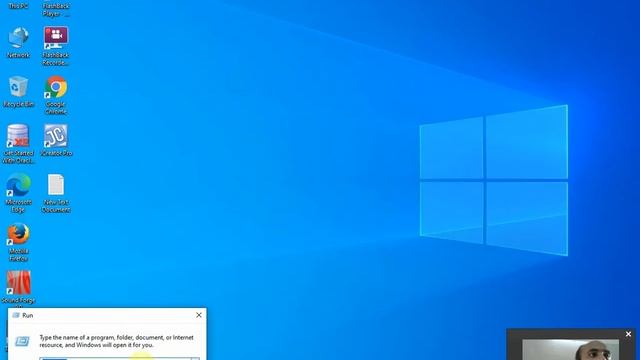
Task: Select the Recycle Bin icon
Action: click(x=18, y=91)
